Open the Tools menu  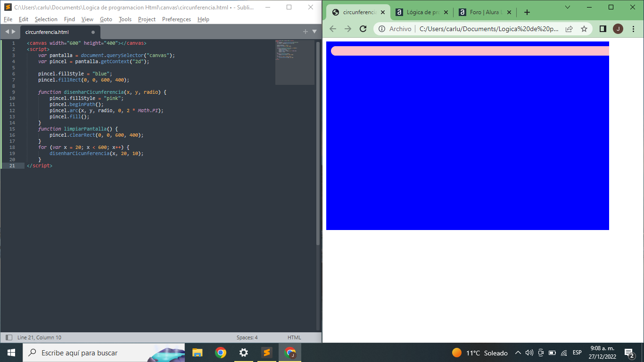tap(125, 19)
